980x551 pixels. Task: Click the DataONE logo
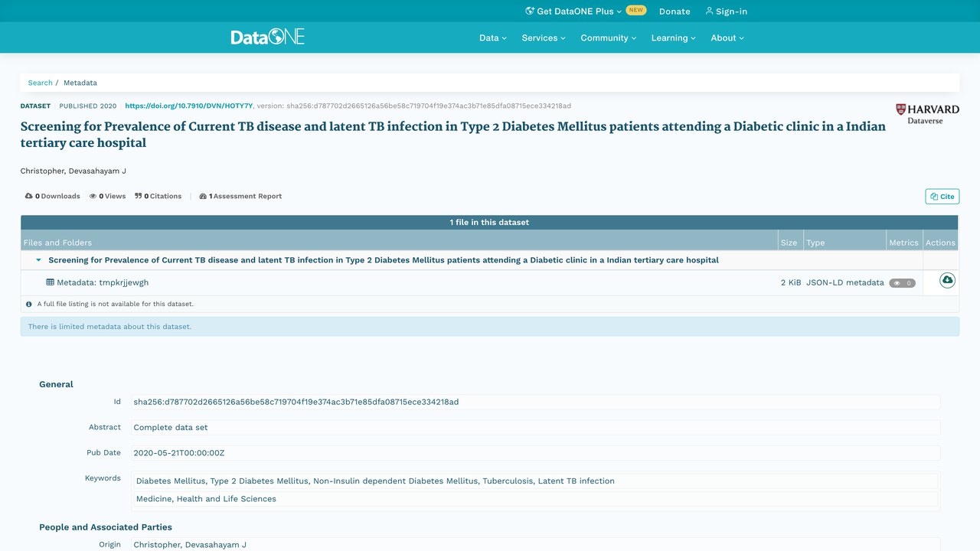[268, 37]
